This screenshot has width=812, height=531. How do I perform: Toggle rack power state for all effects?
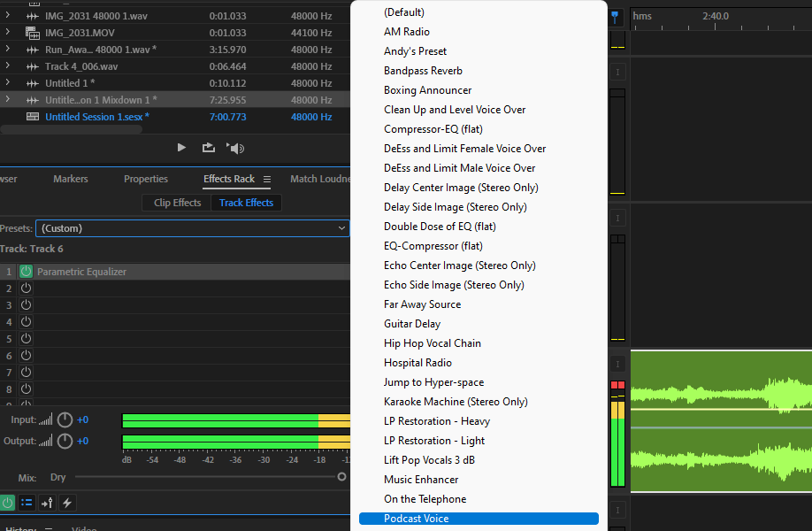7,503
